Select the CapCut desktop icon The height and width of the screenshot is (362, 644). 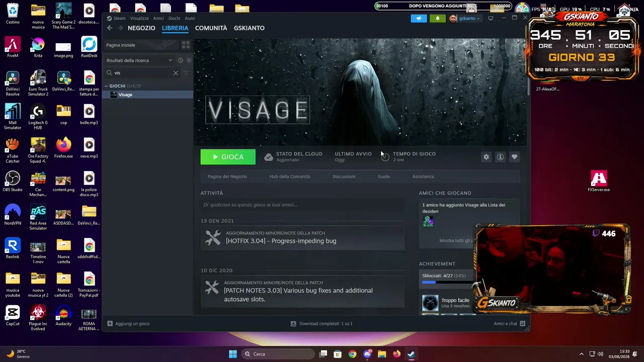(13, 316)
